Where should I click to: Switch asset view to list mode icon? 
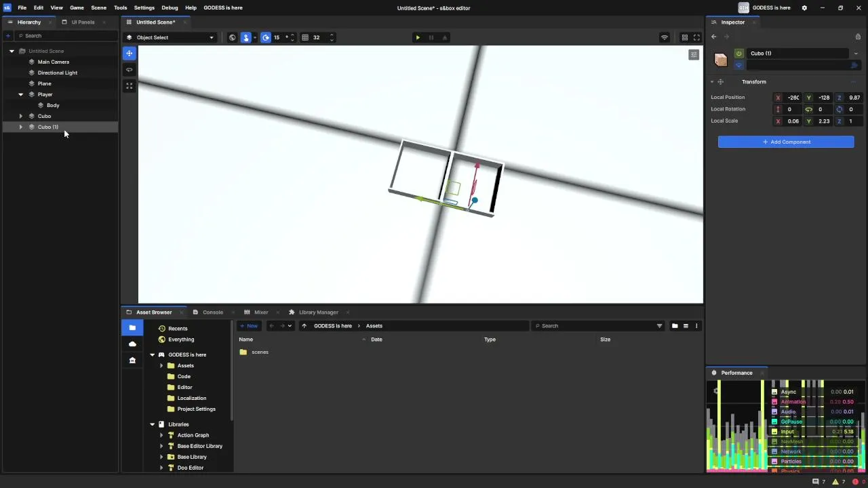click(x=686, y=326)
